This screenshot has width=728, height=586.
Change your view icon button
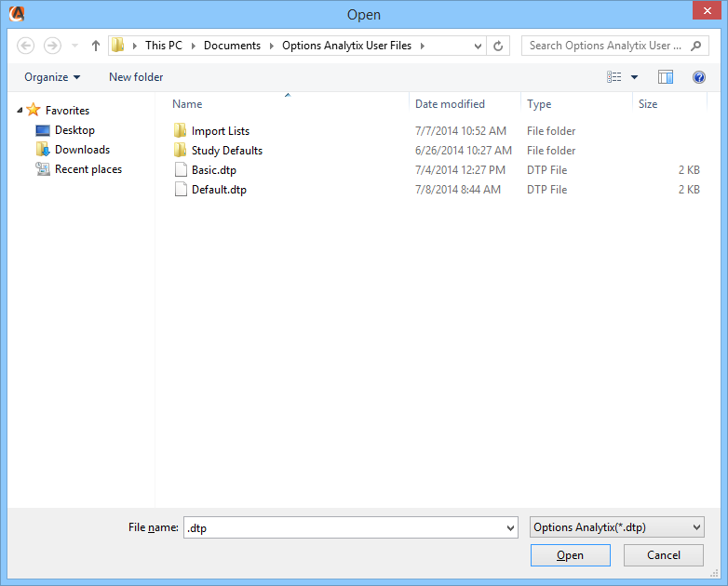tap(614, 77)
